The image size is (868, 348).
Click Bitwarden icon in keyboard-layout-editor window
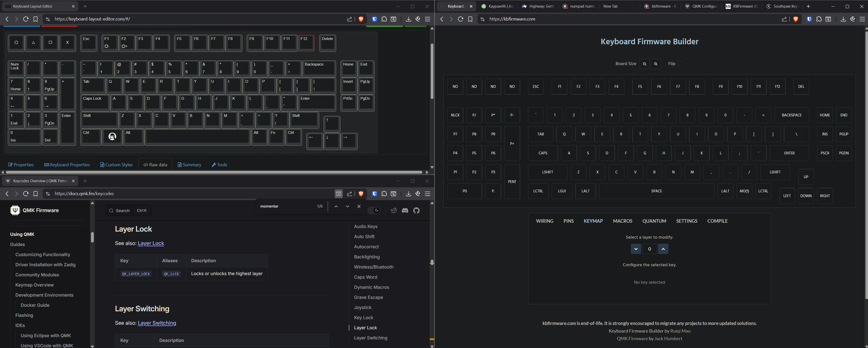(x=374, y=19)
